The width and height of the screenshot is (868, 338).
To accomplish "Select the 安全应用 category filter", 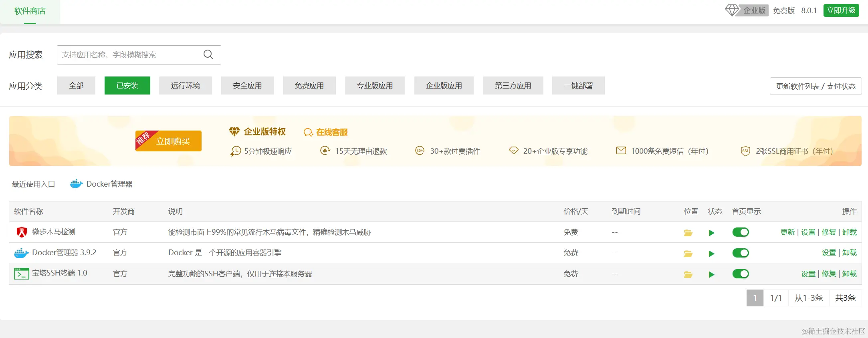I will [x=248, y=86].
